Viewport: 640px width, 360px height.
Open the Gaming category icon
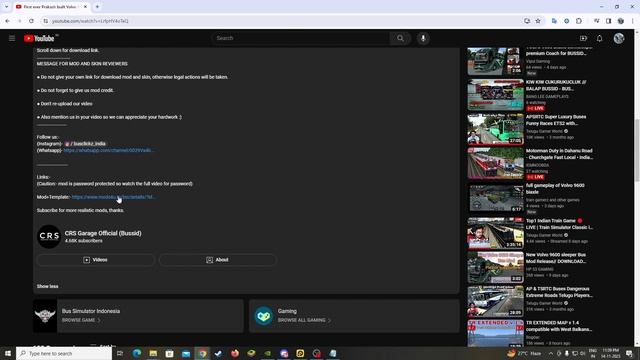point(263,316)
